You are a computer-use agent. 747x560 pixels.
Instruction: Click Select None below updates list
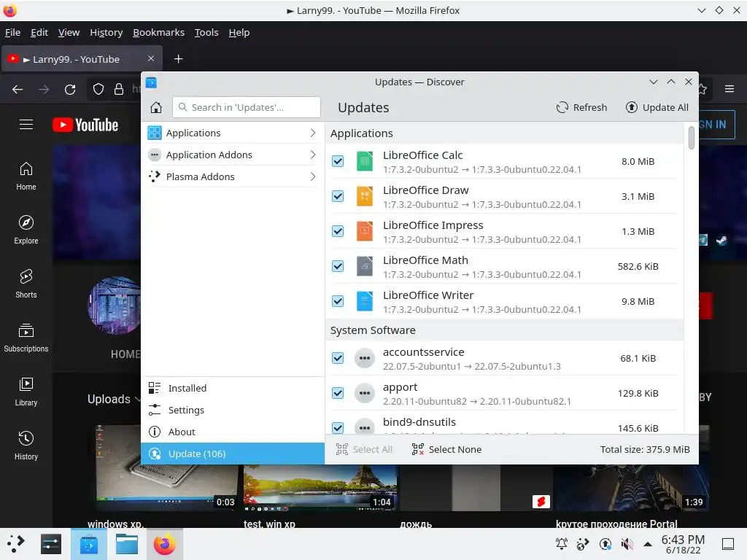click(x=447, y=449)
